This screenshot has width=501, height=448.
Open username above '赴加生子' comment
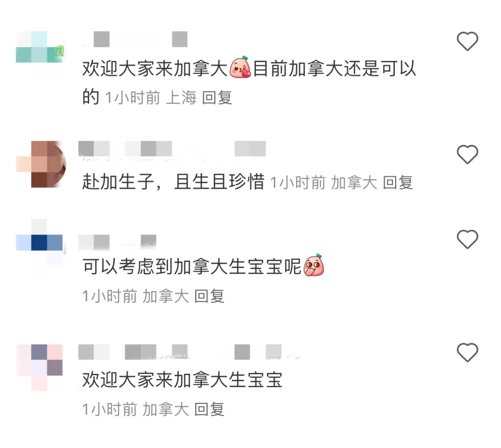(172, 149)
